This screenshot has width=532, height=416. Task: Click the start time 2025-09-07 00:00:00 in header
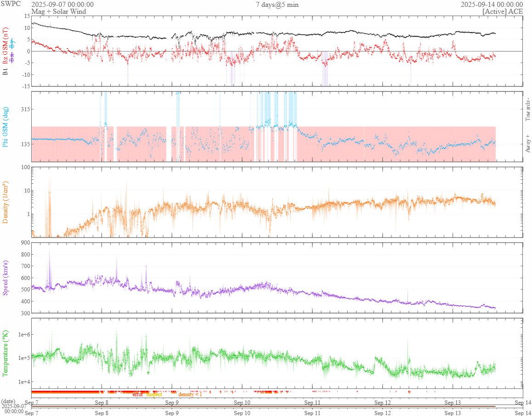tap(62, 5)
